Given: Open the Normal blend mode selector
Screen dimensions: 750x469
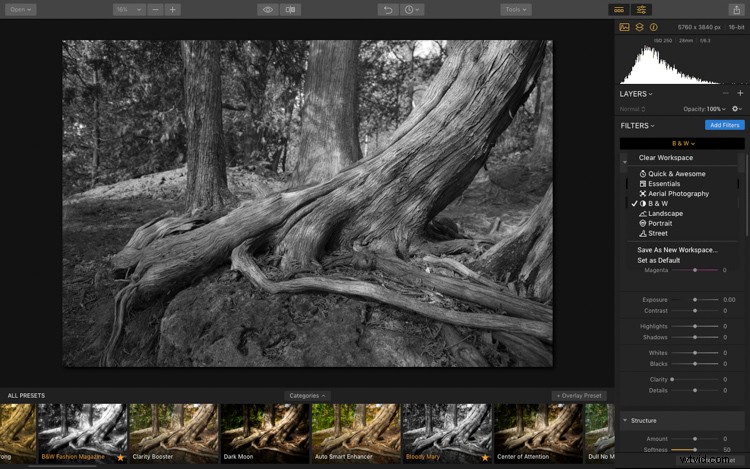Looking at the screenshot, I should pyautogui.click(x=632, y=109).
